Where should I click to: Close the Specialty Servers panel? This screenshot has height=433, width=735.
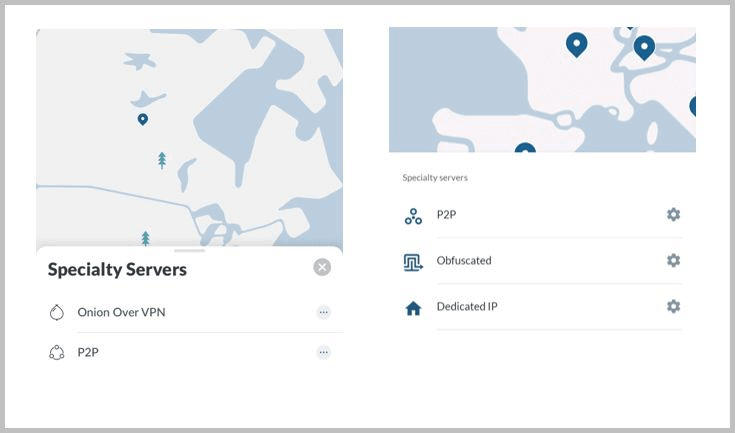322,267
